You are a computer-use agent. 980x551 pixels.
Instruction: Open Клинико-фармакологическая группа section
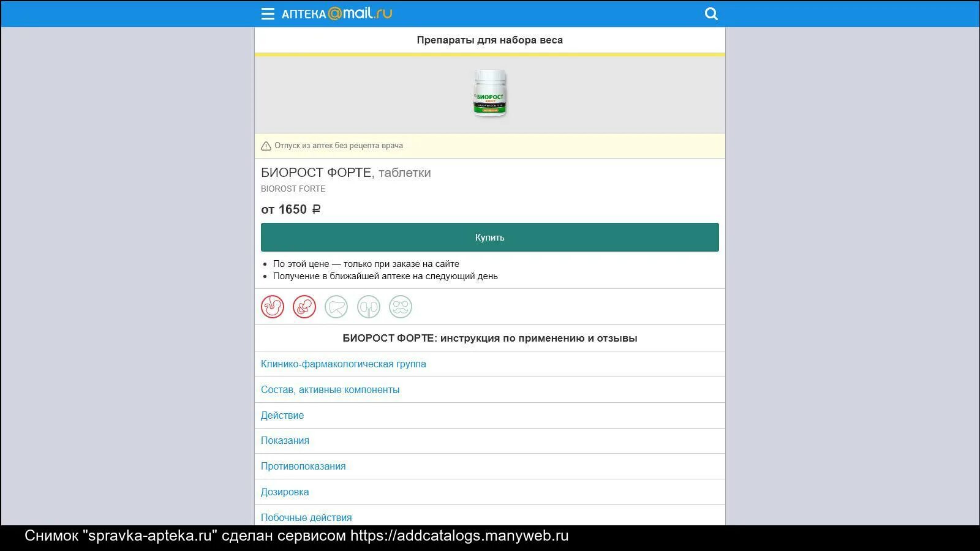click(344, 364)
